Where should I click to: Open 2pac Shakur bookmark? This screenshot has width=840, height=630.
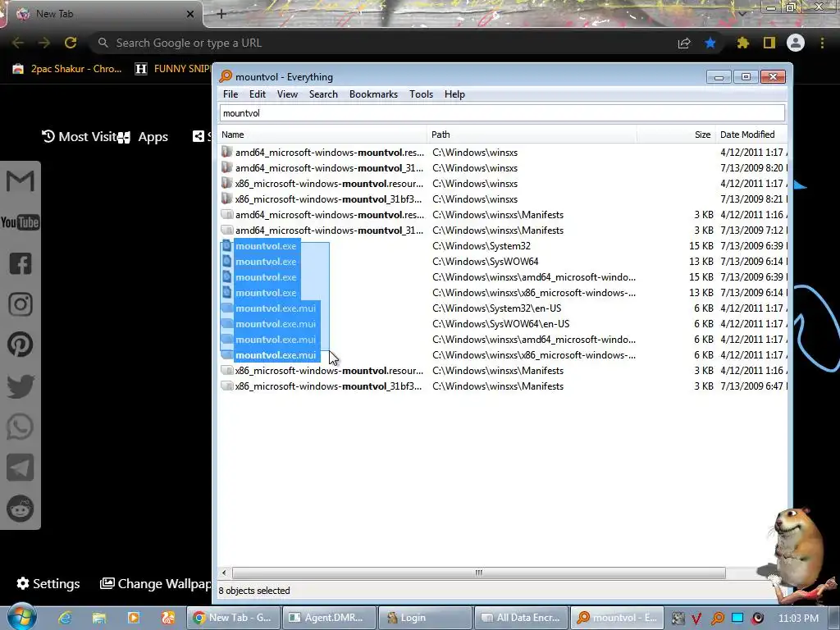coord(67,69)
